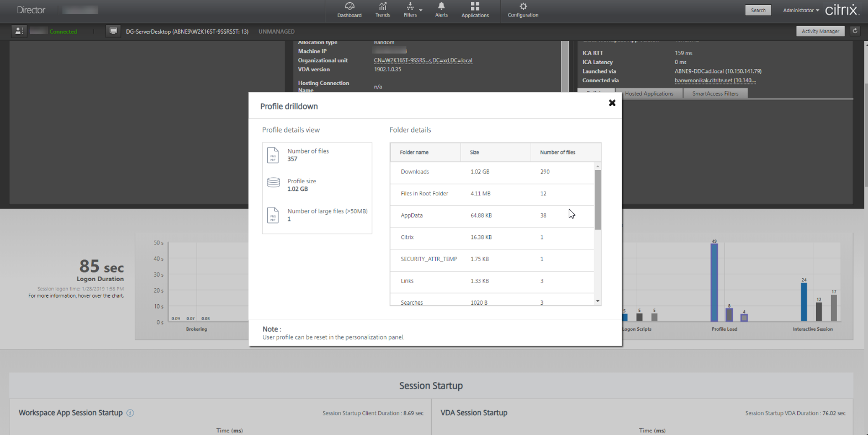Click the Search button
868x435 pixels.
tap(758, 10)
